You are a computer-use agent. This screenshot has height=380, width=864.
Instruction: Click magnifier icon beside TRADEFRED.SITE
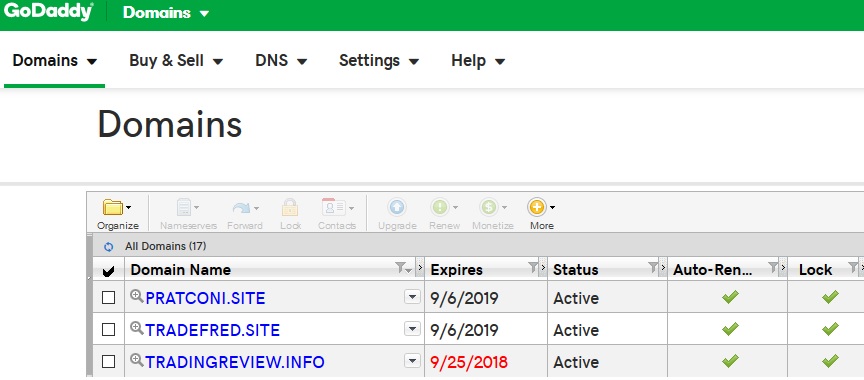(x=137, y=328)
